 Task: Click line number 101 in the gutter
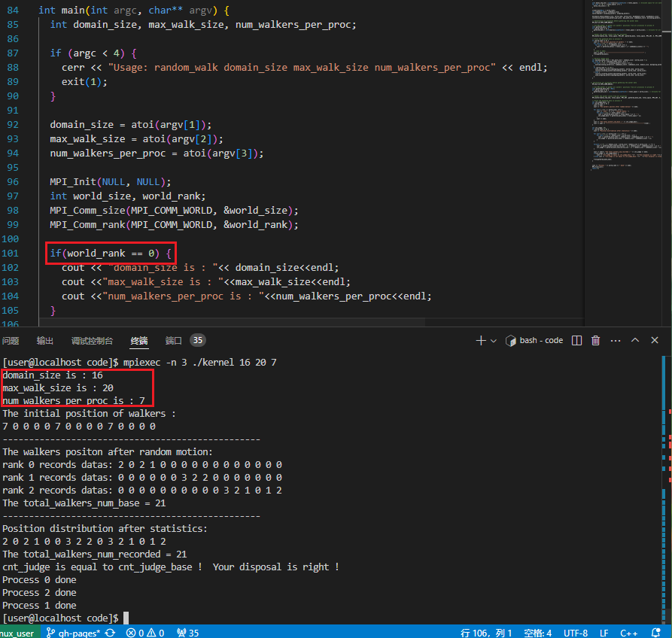coord(11,254)
